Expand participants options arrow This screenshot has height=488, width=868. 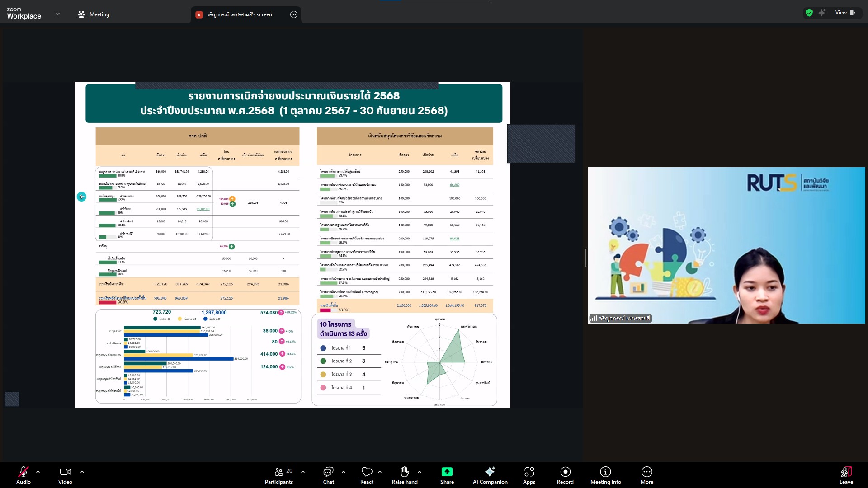coord(303,472)
